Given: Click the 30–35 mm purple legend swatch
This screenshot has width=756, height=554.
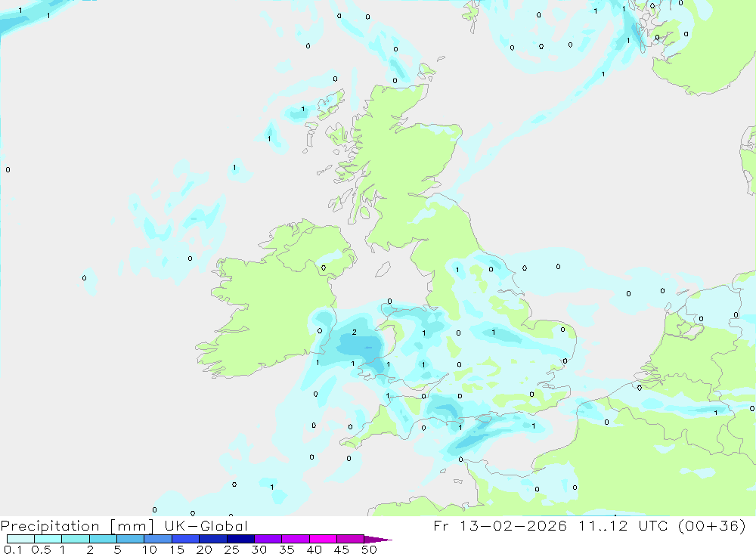Looking at the screenshot, I should click(x=268, y=539).
